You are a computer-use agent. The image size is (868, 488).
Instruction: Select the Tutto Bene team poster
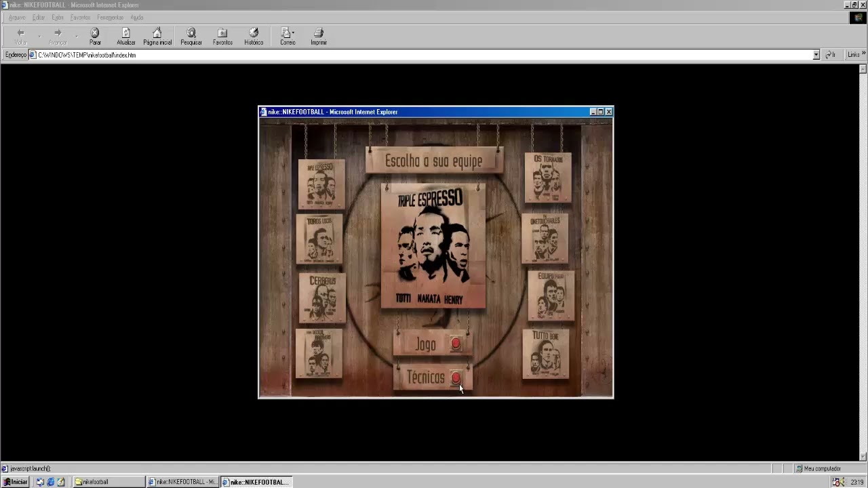pyautogui.click(x=546, y=354)
